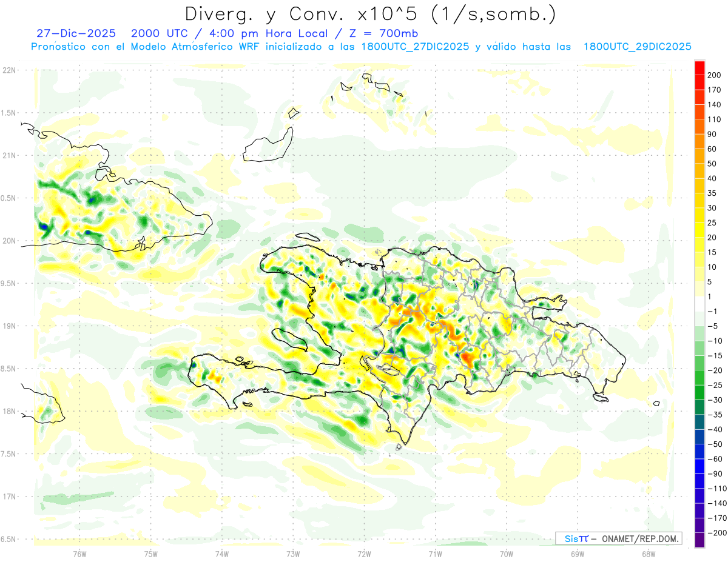Click the '21N' latitude label

9,156
